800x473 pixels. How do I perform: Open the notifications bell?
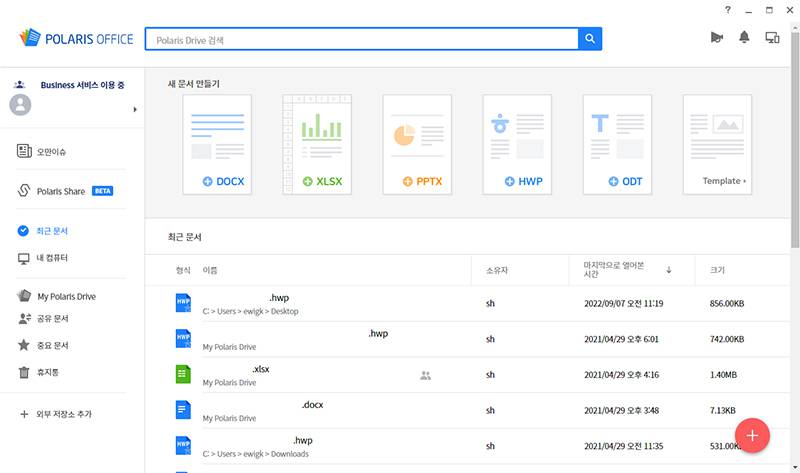pyautogui.click(x=744, y=37)
